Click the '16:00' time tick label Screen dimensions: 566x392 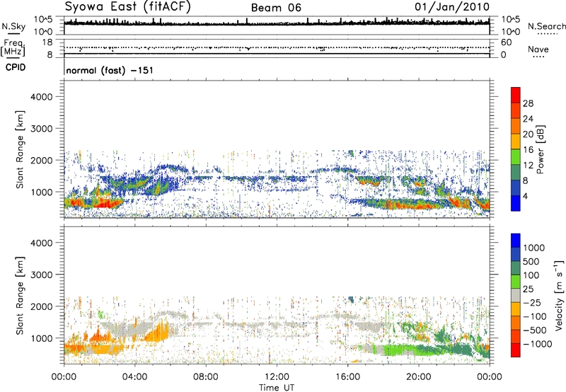click(x=347, y=377)
